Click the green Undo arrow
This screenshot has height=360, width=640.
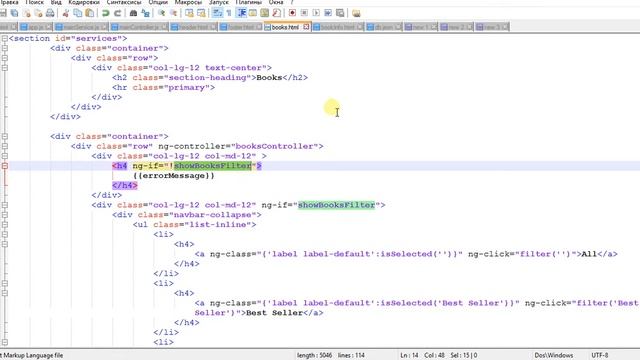(106, 13)
